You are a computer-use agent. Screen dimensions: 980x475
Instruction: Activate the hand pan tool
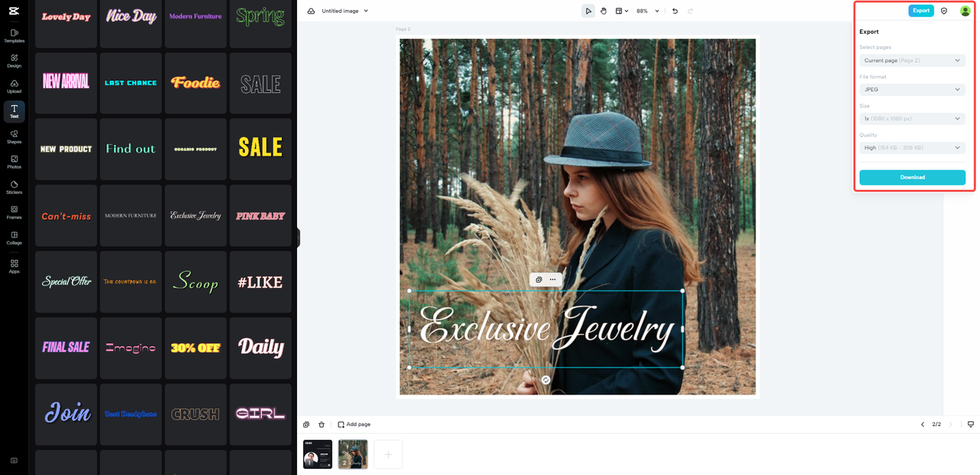(x=603, y=11)
